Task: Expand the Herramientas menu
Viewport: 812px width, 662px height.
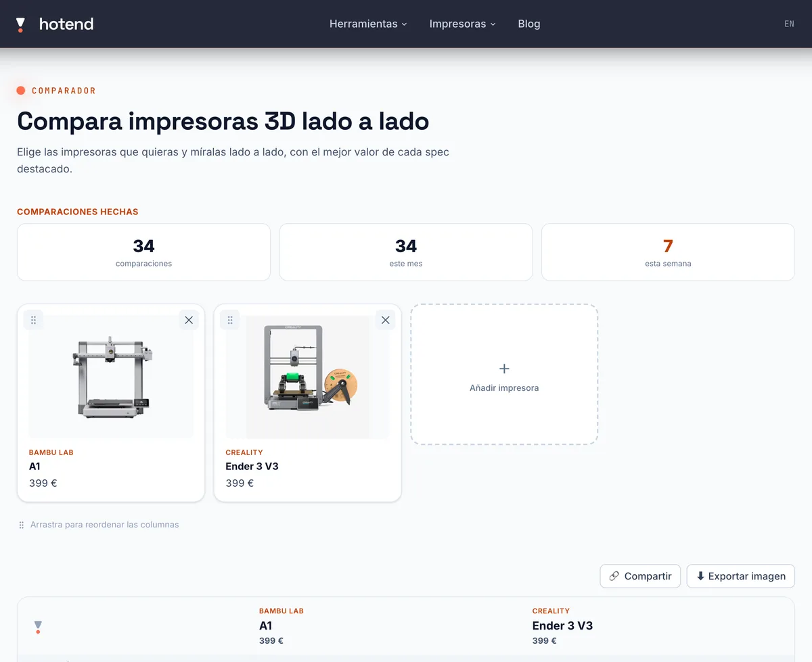Action: [368, 24]
